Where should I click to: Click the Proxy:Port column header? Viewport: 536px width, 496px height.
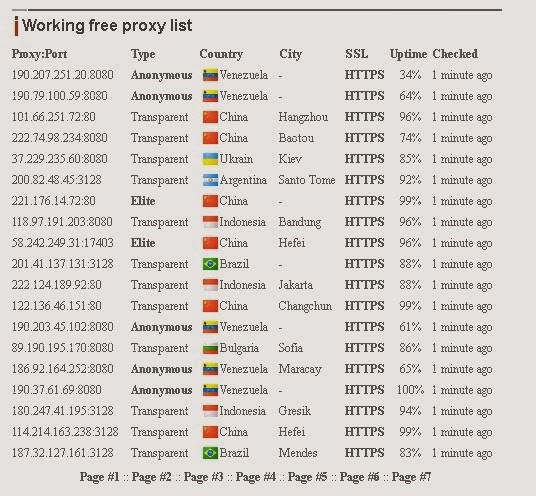pyautogui.click(x=39, y=54)
